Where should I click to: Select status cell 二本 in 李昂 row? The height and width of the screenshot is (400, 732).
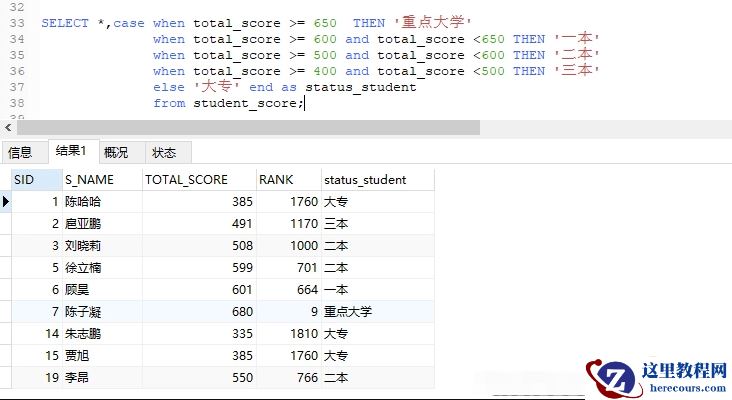tap(378, 377)
